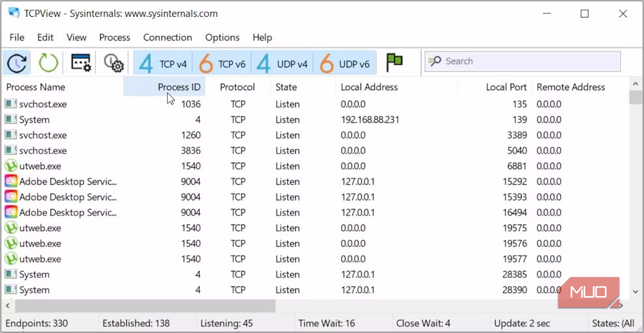Image resolution: width=644 pixels, height=333 pixels.
Task: Click the svchost.exe icon for PID 3836
Action: click(11, 150)
